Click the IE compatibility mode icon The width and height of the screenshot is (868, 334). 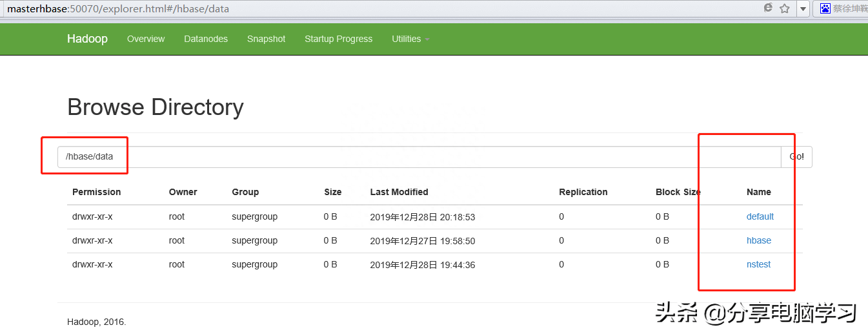coord(768,8)
